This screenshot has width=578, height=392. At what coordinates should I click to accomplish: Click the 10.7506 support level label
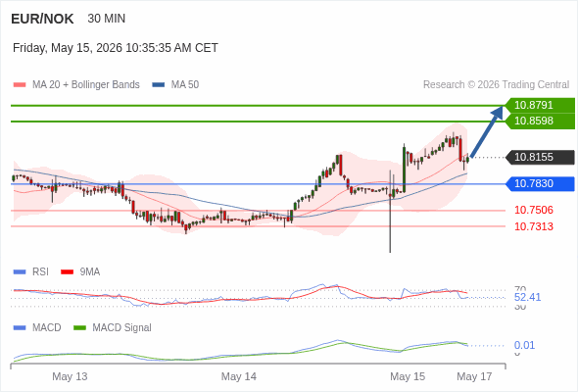[x=534, y=210]
